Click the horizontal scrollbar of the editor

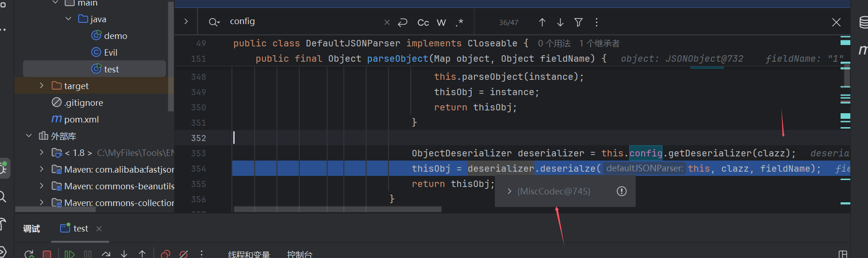pos(338,209)
